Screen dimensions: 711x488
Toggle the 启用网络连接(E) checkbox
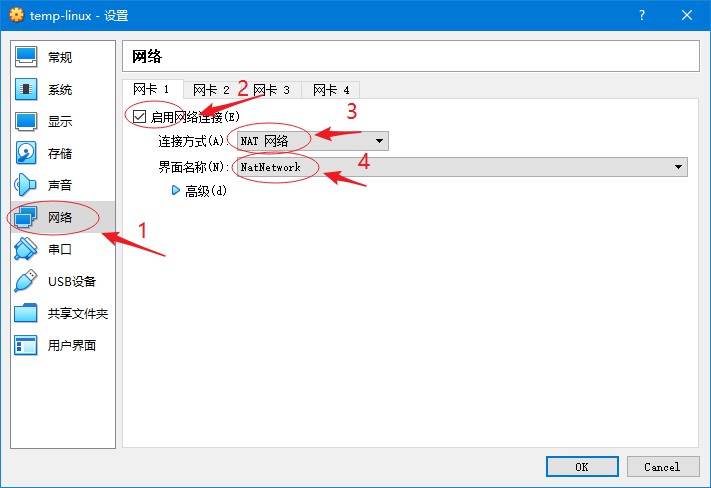pyautogui.click(x=139, y=117)
